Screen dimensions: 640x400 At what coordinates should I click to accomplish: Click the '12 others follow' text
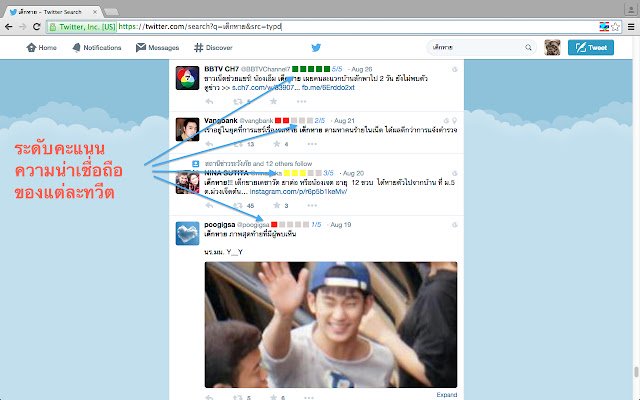coord(288,164)
